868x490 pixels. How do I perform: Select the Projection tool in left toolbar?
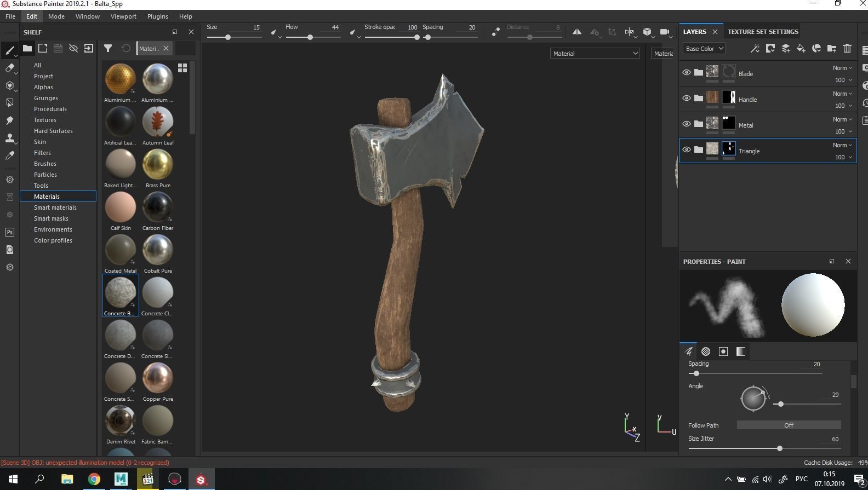pos(9,86)
